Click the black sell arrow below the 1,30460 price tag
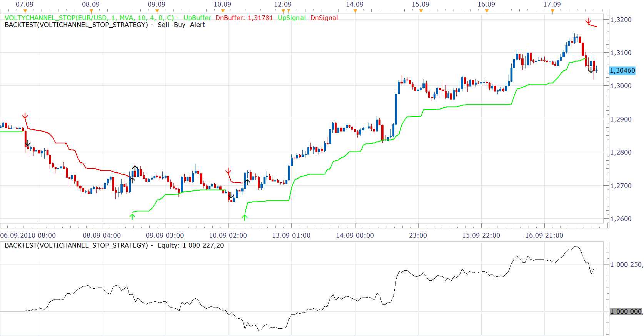The height and width of the screenshot is (336, 644). click(591, 70)
